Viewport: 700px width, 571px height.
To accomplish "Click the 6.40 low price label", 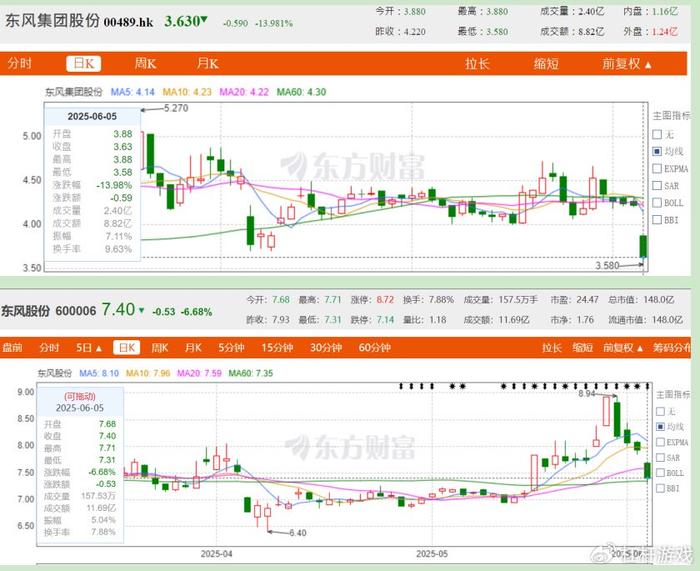I will tap(298, 533).
